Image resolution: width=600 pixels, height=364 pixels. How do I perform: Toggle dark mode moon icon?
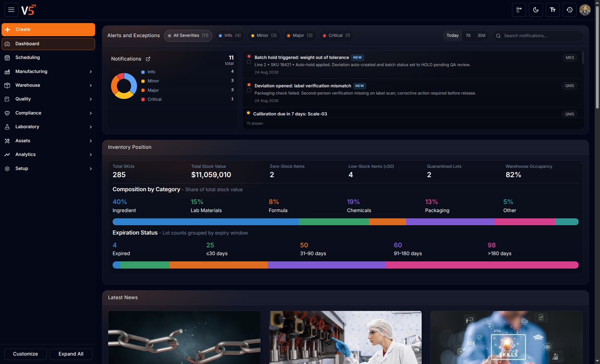(536, 10)
